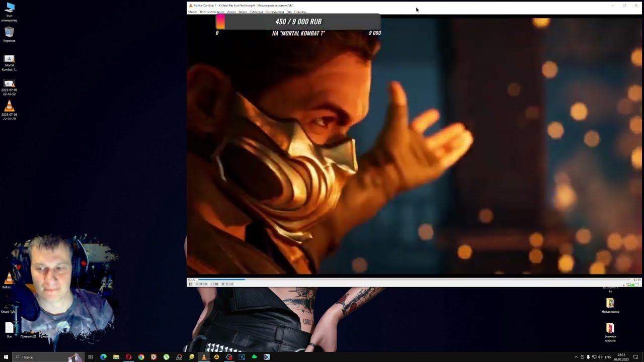Open the Инструменты menu in VLC

coord(275,12)
